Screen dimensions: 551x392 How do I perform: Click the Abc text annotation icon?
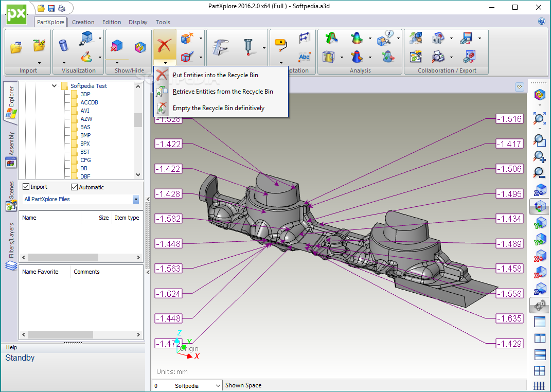305,57
